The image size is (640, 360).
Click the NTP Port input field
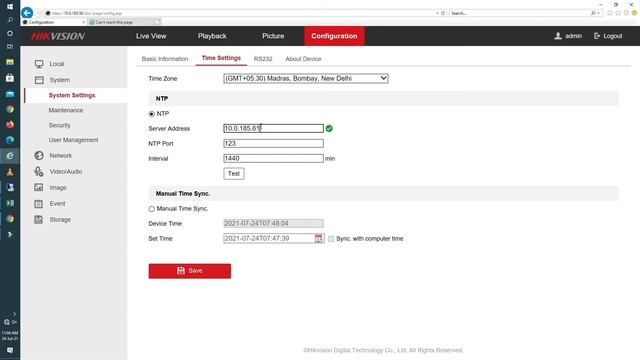[x=273, y=143]
